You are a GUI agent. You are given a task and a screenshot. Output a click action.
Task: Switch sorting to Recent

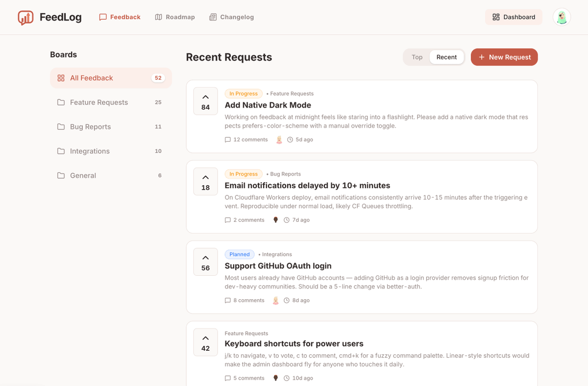tap(446, 57)
